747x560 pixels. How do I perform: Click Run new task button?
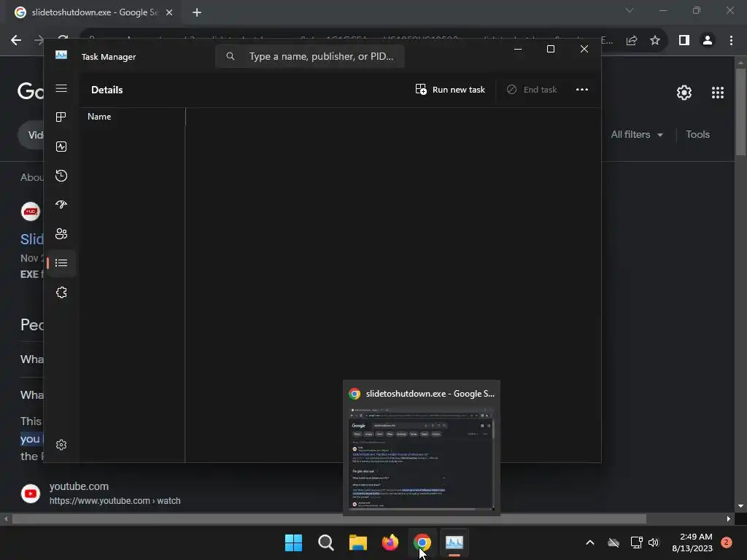pos(450,90)
